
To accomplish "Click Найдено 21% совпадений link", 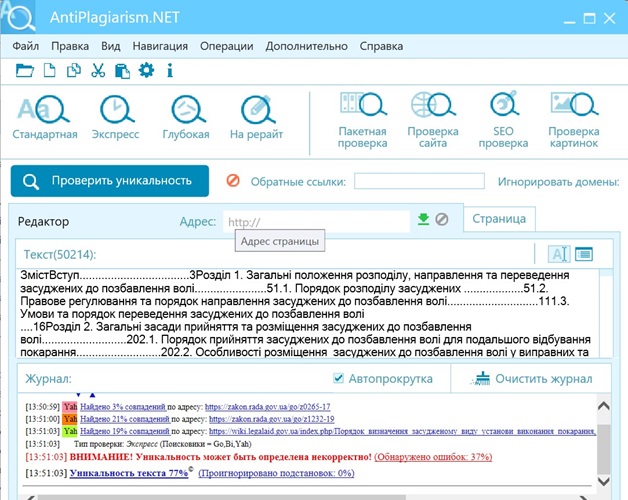I will coord(125,419).
